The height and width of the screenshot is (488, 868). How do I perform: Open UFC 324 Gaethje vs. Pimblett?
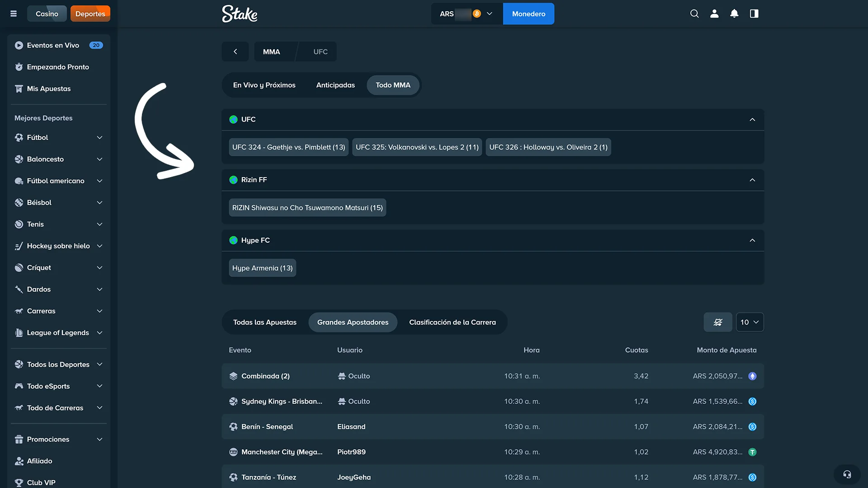288,147
